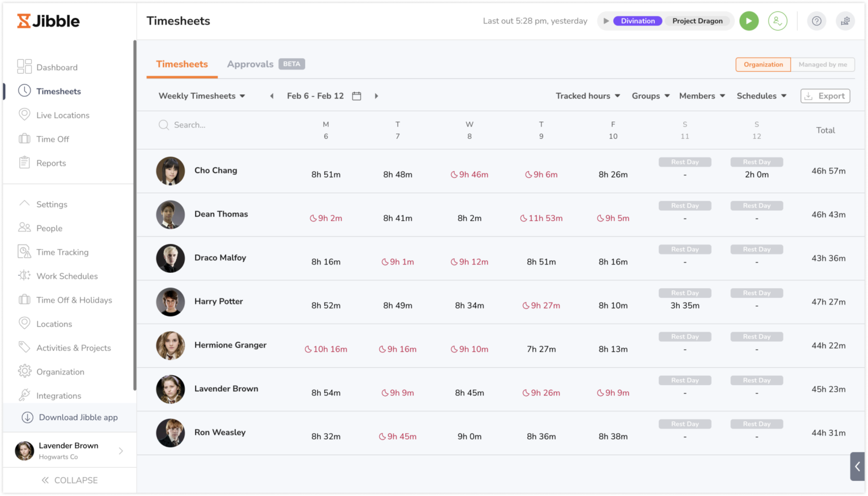Open Live Locations from the sidebar
The width and height of the screenshot is (868, 496).
63,115
